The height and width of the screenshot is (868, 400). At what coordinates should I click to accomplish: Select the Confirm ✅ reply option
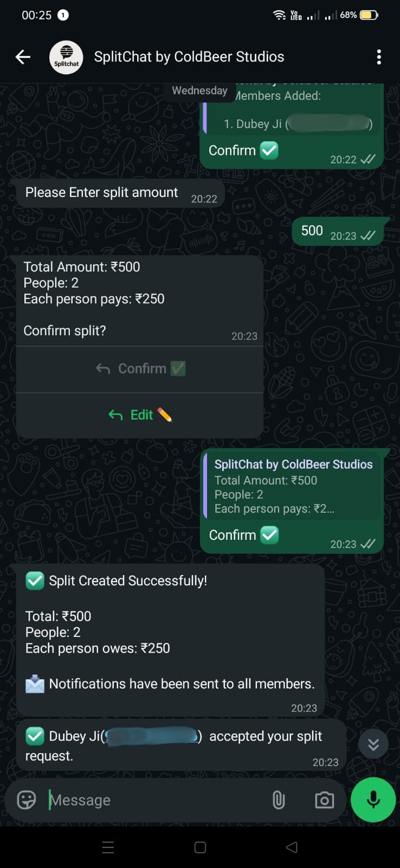[x=140, y=368]
